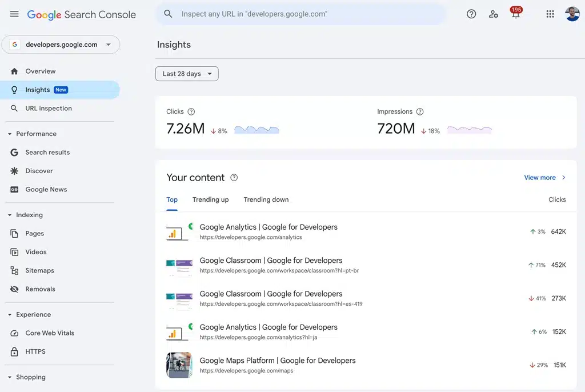Image resolution: width=585 pixels, height=392 pixels.
Task: Open the Last 28 days date dropdown
Action: 187,74
